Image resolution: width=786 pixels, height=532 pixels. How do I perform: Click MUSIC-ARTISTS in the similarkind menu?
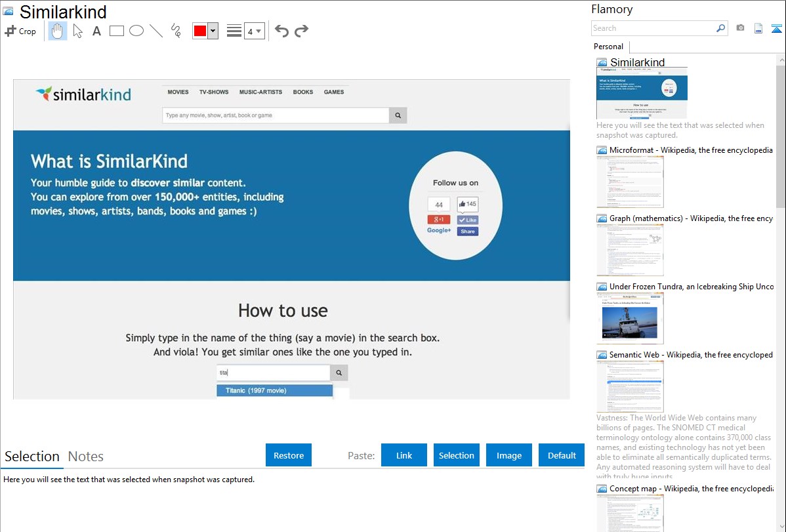[260, 92]
